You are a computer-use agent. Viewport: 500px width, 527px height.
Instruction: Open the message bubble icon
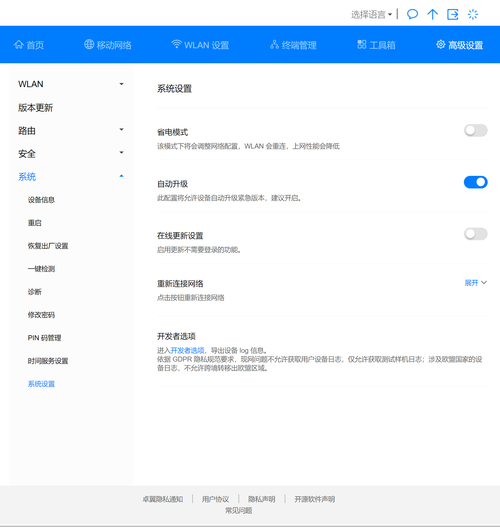pyautogui.click(x=412, y=14)
